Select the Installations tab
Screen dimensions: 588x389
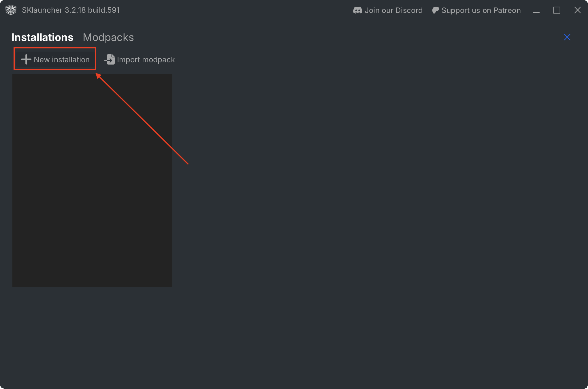pyautogui.click(x=42, y=37)
